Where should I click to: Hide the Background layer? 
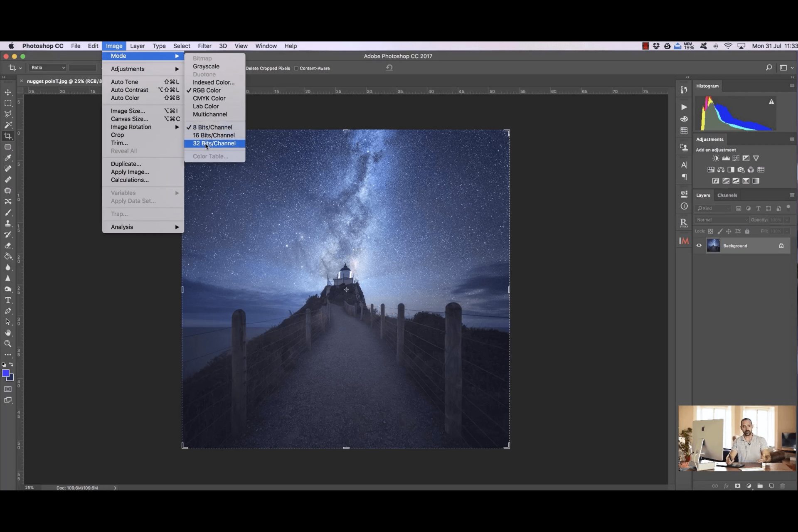pos(699,246)
